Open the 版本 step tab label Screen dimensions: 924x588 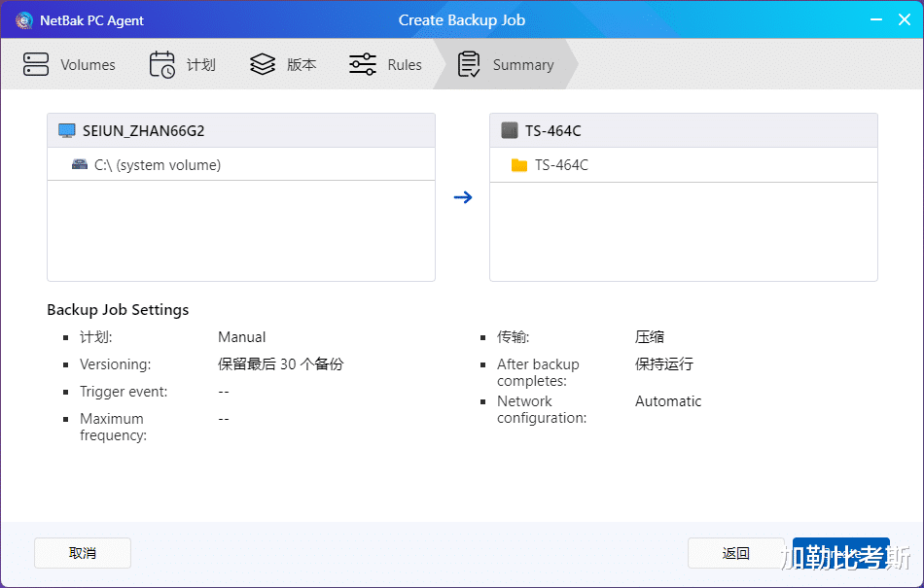pos(302,65)
